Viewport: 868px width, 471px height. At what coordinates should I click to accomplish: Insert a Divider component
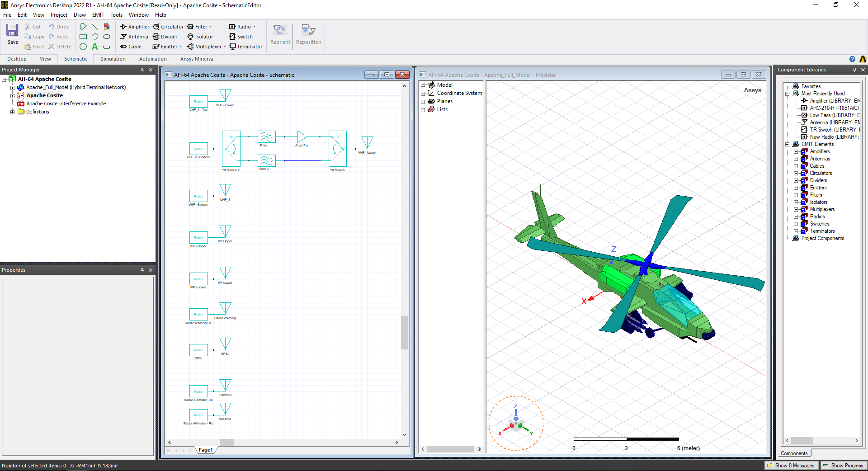(165, 37)
